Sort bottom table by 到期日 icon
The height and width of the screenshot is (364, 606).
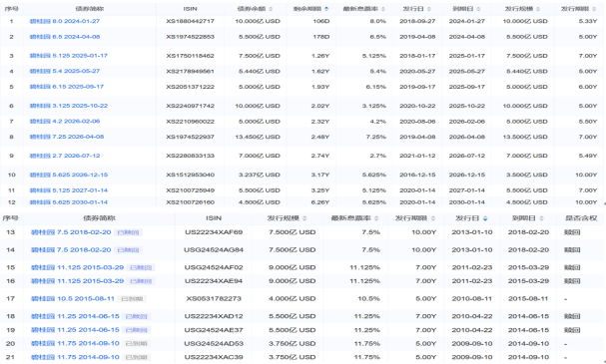[541, 218]
